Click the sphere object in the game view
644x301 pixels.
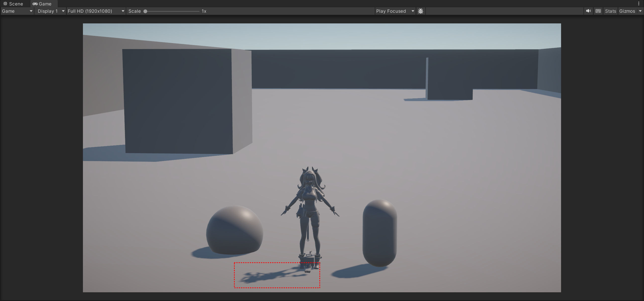click(235, 230)
